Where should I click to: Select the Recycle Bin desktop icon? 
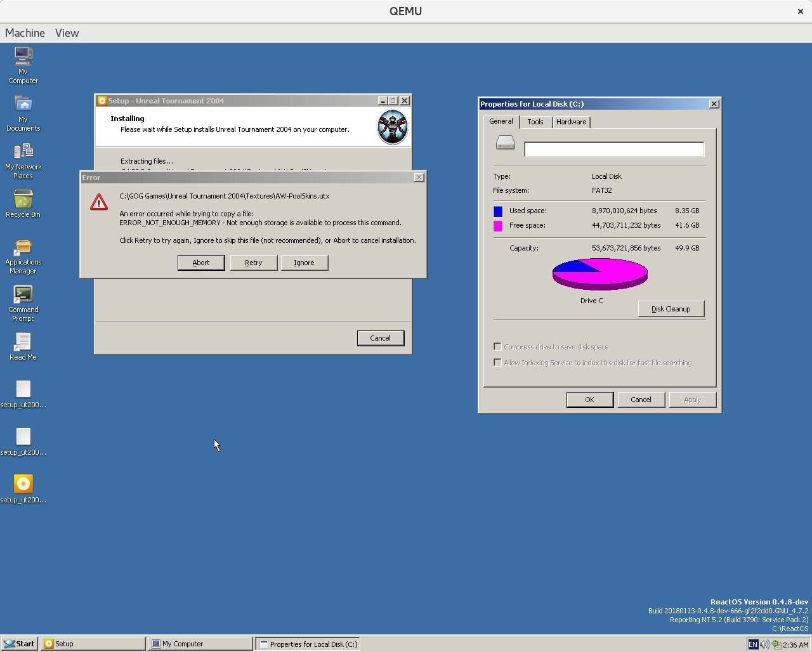23,204
